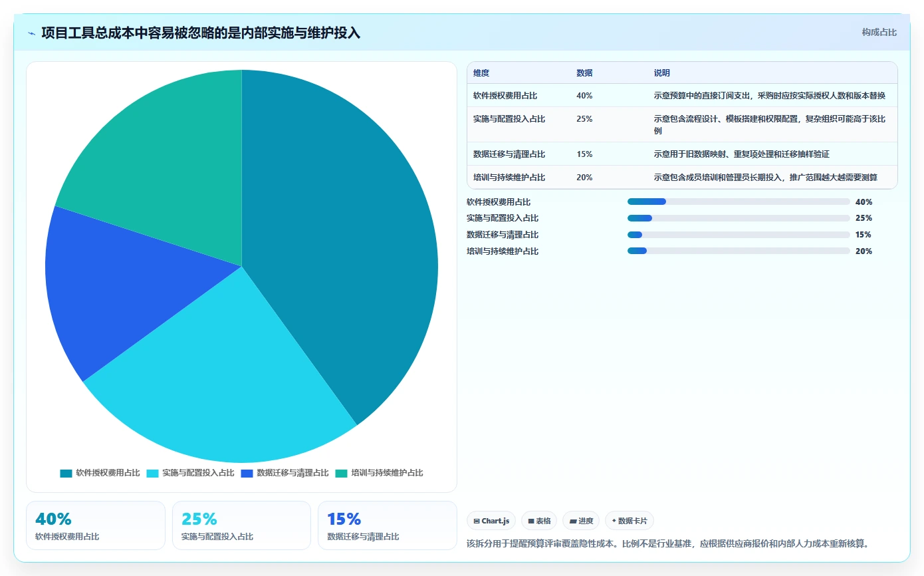Select the 表格 tag chip

click(x=539, y=521)
